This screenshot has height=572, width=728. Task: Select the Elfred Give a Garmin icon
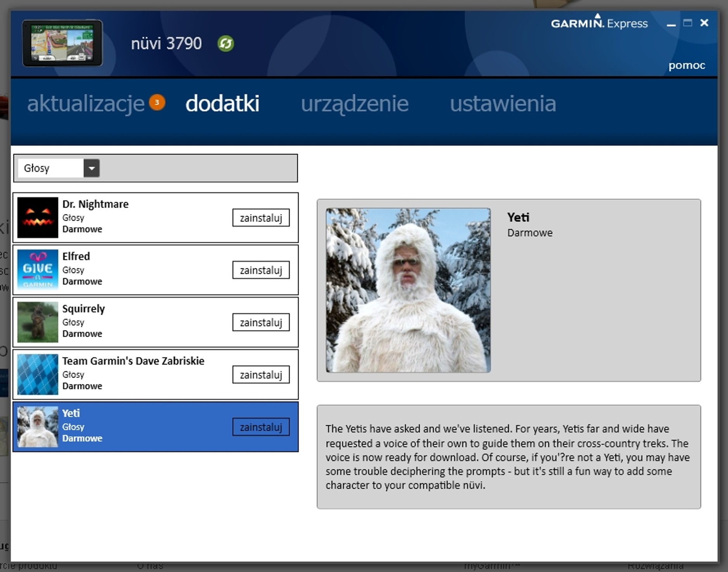38,270
